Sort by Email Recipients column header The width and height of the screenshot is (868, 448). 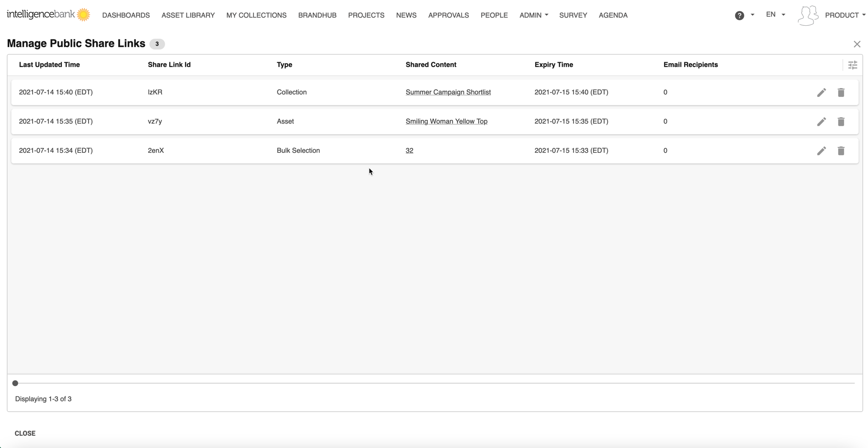(x=690, y=65)
